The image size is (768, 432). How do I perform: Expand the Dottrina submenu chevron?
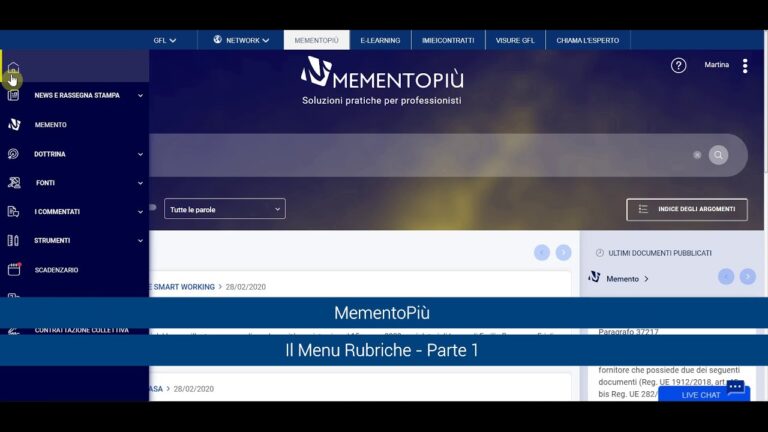(x=140, y=154)
